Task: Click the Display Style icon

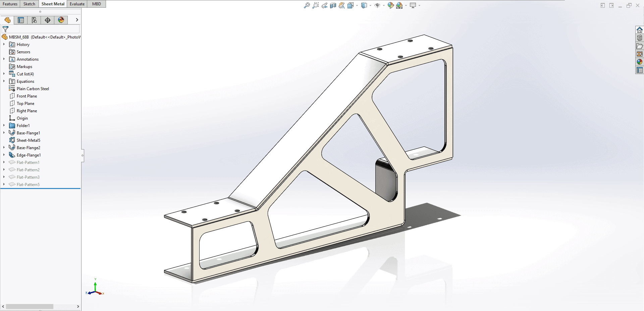Action: click(x=364, y=5)
